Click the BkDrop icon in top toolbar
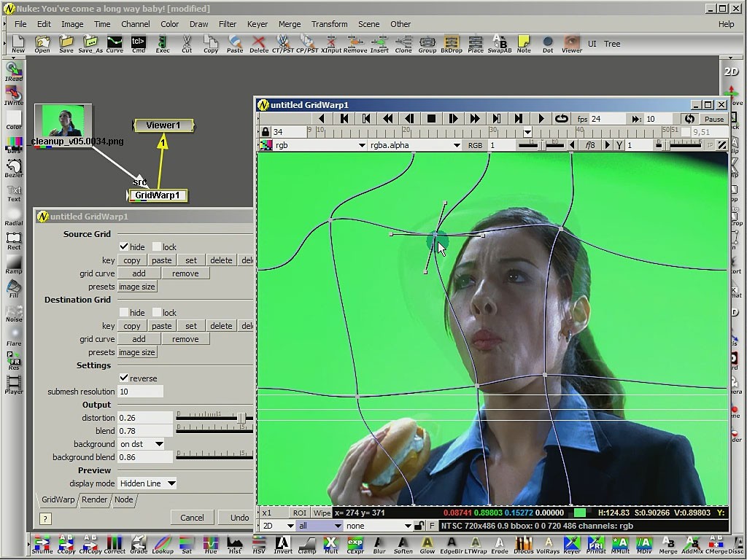Image resolution: width=747 pixels, height=560 pixels. tap(452, 43)
